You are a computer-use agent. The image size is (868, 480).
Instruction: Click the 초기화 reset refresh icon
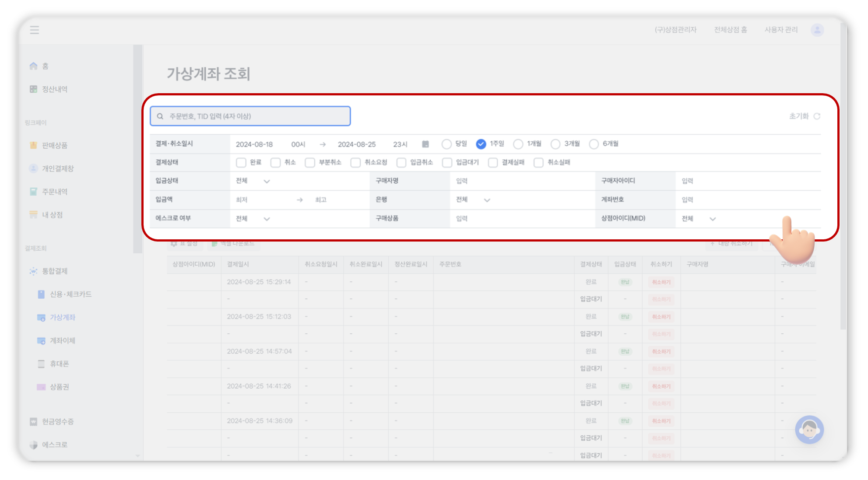click(x=817, y=116)
